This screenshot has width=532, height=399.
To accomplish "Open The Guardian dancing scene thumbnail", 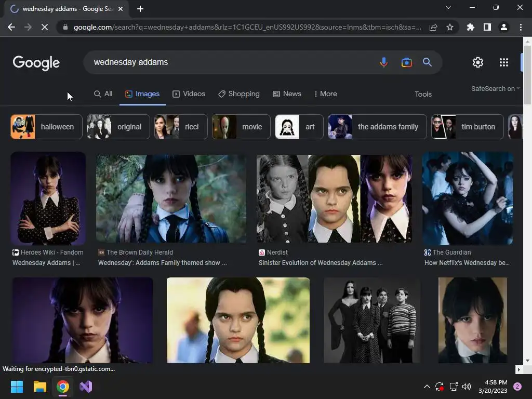I will point(468,198).
